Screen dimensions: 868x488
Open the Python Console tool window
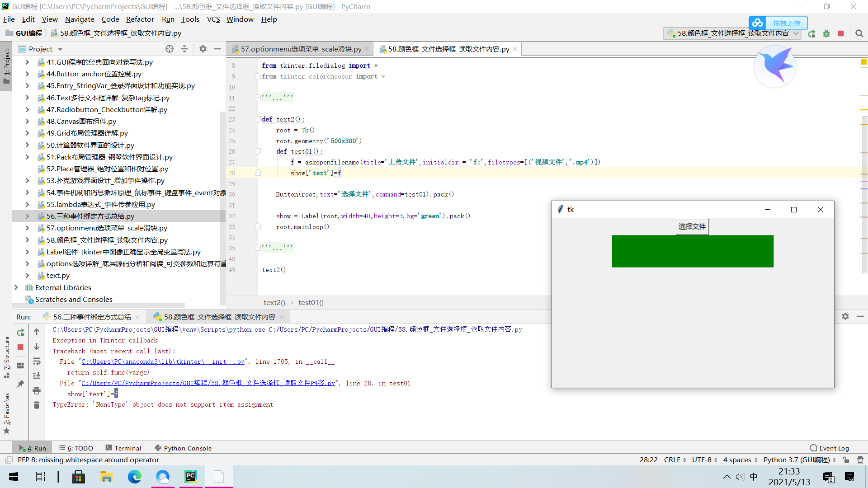click(183, 448)
